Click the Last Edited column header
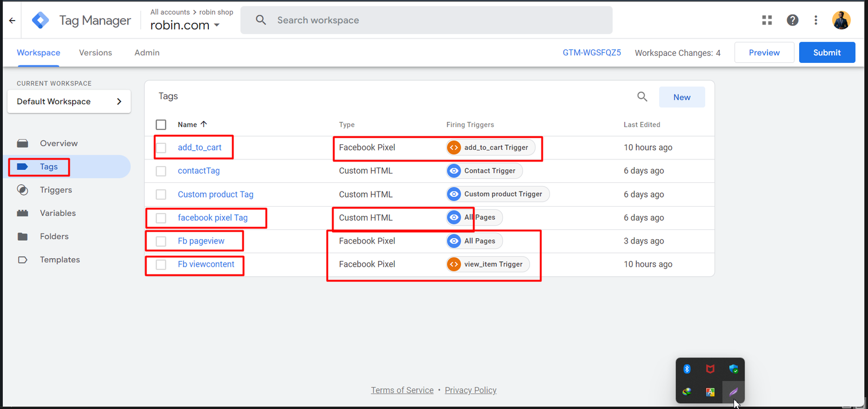 642,125
